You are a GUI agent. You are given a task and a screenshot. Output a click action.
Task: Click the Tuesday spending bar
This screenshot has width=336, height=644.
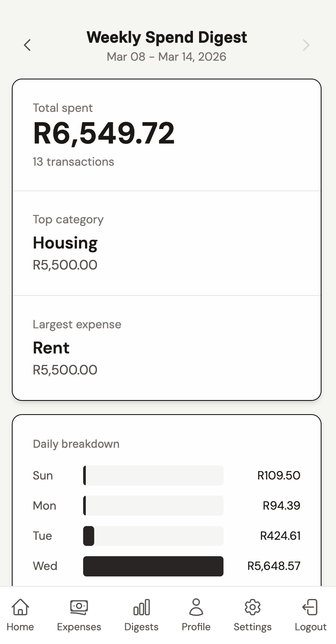coord(89,536)
